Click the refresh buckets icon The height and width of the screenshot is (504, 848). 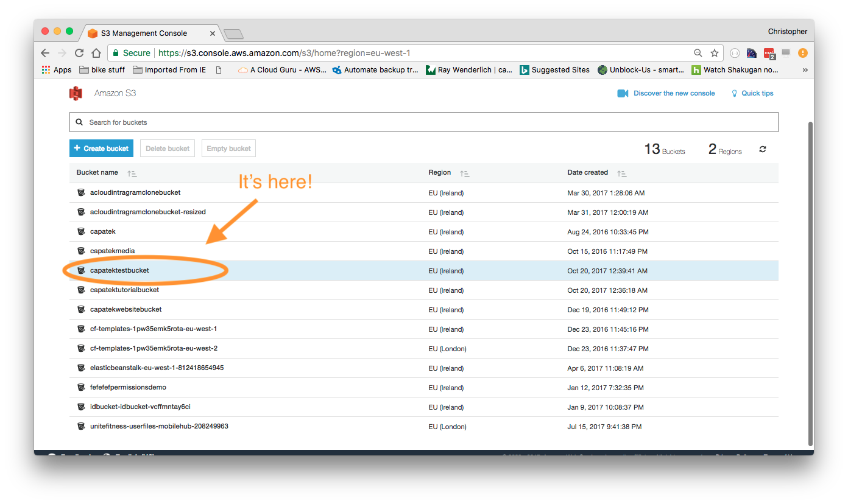[762, 149]
